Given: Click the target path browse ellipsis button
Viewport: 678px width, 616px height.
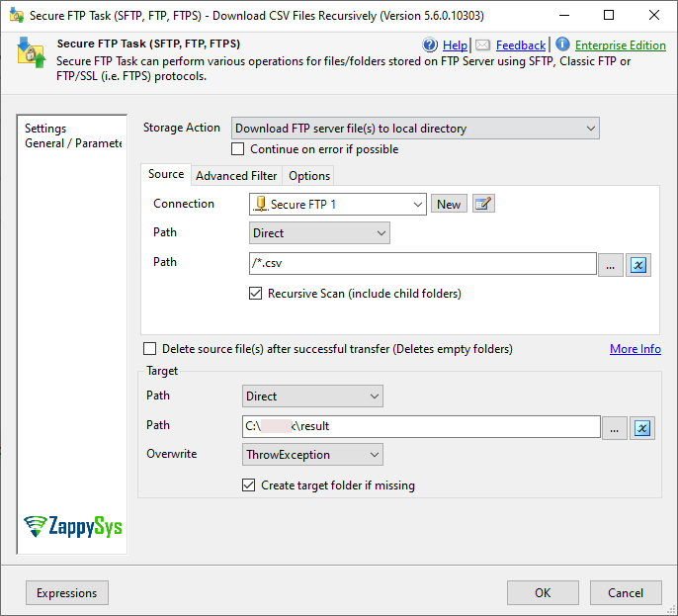Looking at the screenshot, I should pyautogui.click(x=615, y=427).
